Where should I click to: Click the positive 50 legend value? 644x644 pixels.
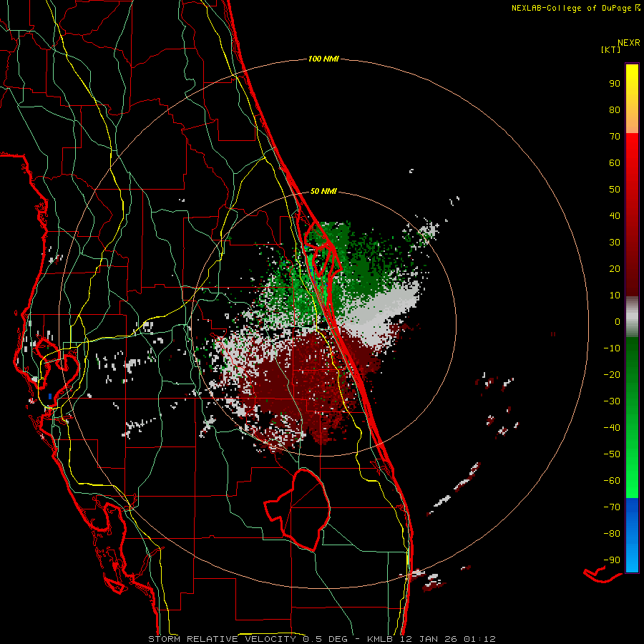click(615, 190)
